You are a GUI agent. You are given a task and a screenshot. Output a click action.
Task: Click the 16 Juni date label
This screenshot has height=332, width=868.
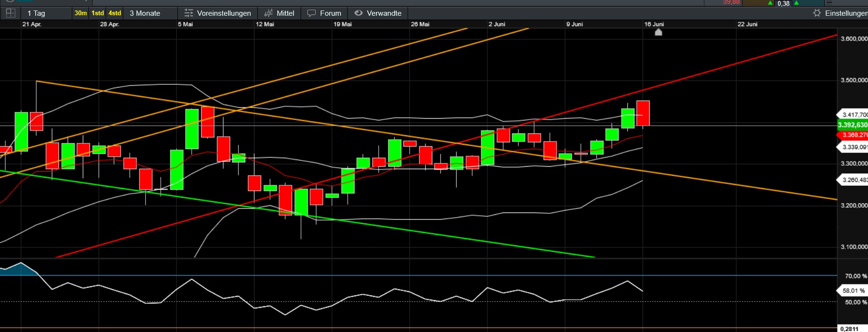[x=654, y=24]
